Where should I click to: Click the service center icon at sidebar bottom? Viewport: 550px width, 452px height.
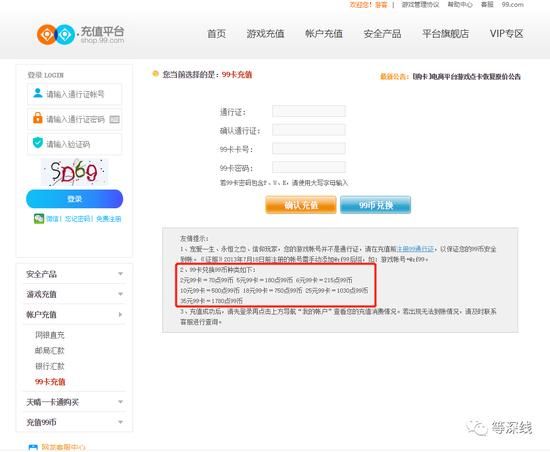click(33, 447)
